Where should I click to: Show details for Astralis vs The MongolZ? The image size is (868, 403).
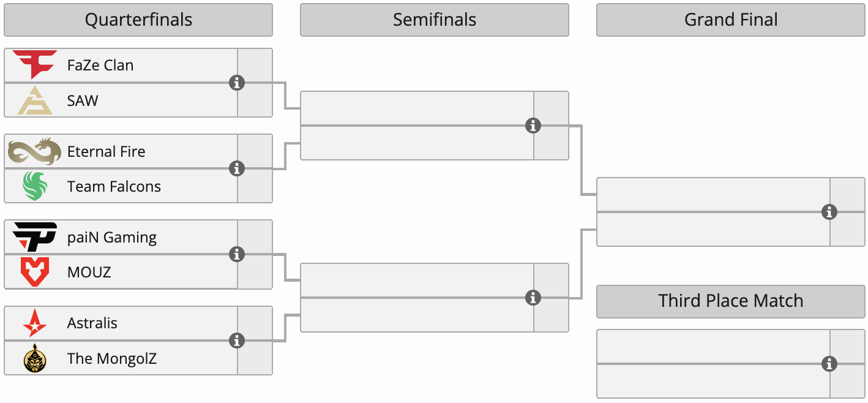[237, 341]
